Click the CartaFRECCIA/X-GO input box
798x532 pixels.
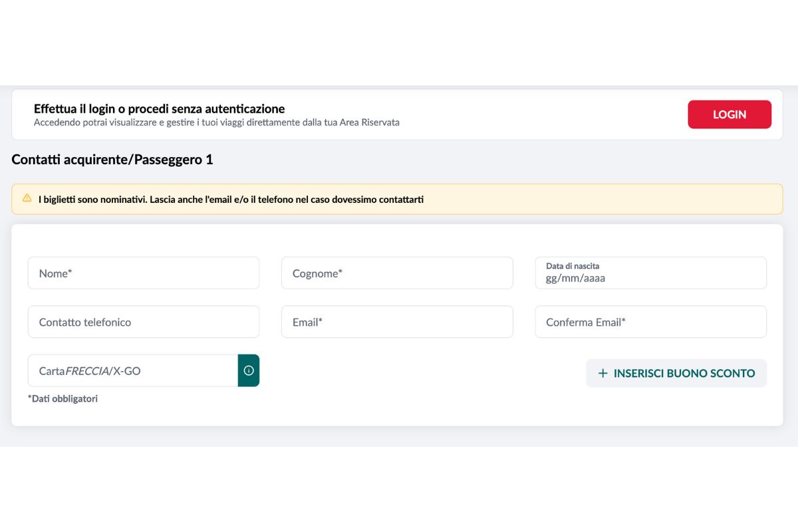[x=133, y=370]
